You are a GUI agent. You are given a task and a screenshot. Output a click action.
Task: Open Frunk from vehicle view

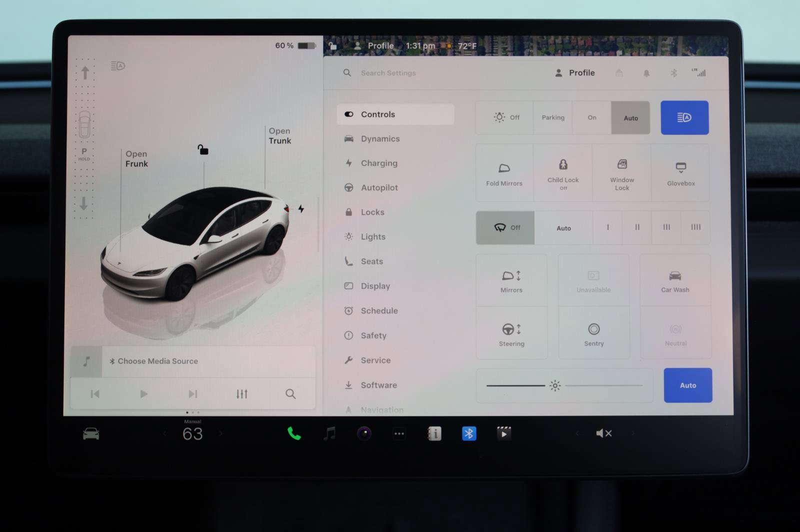pos(136,159)
